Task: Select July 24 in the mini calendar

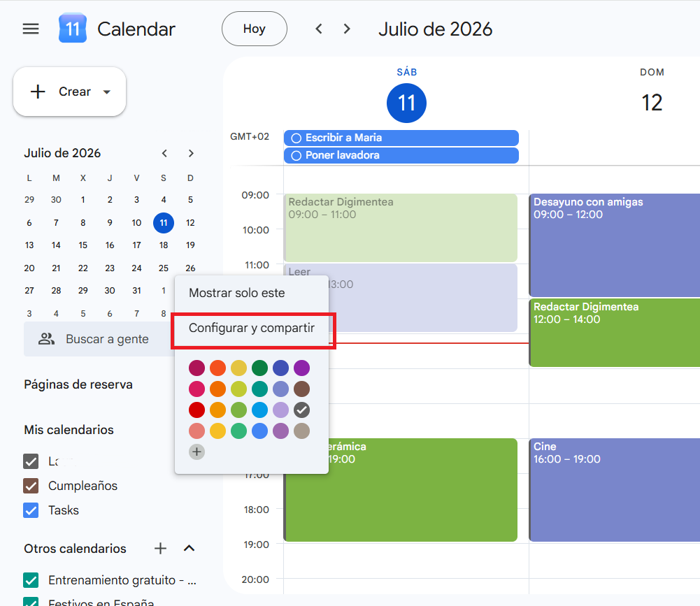Action: [136, 268]
